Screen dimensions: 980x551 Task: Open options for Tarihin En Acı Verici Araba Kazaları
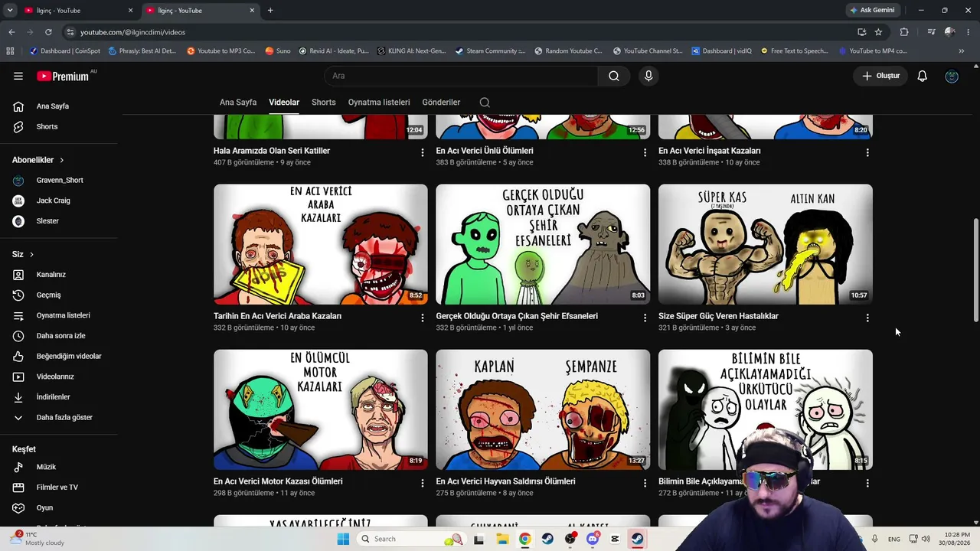coord(422,318)
